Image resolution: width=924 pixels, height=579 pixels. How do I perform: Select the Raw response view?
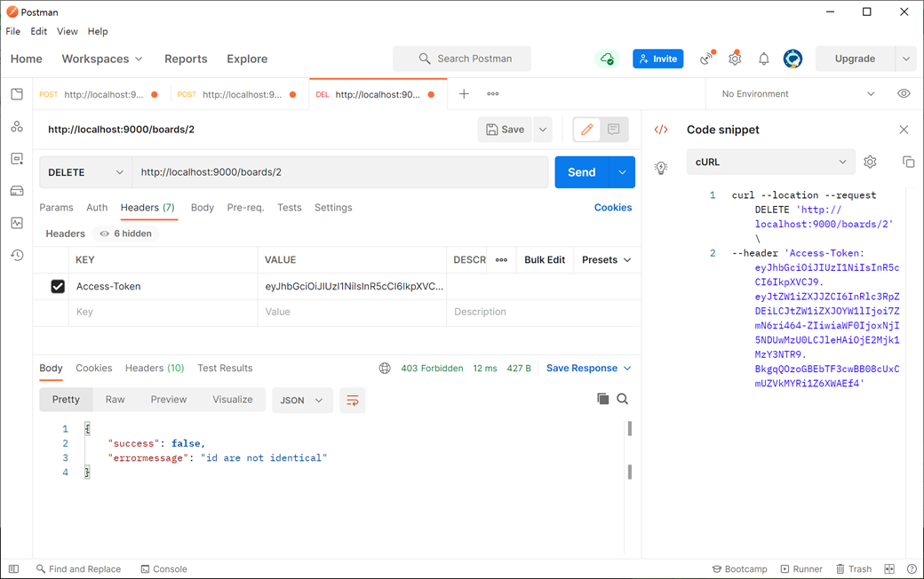pyautogui.click(x=115, y=400)
